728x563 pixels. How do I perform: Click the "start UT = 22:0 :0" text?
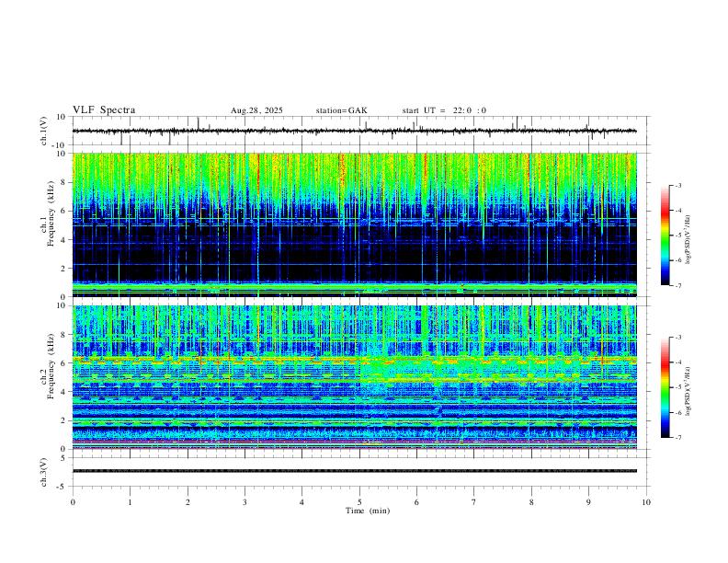[444, 110]
